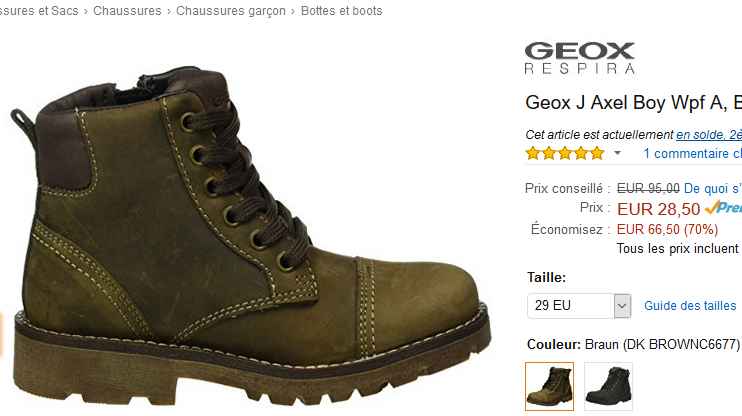Click the main boot product image
The width and height of the screenshot is (742, 416).
pos(251,237)
